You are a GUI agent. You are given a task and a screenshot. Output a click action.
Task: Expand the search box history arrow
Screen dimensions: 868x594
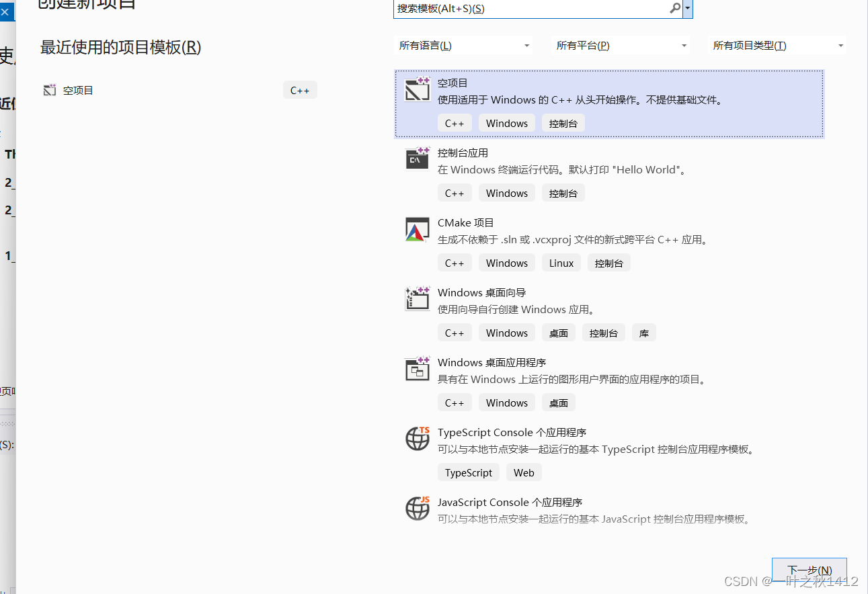coord(687,9)
